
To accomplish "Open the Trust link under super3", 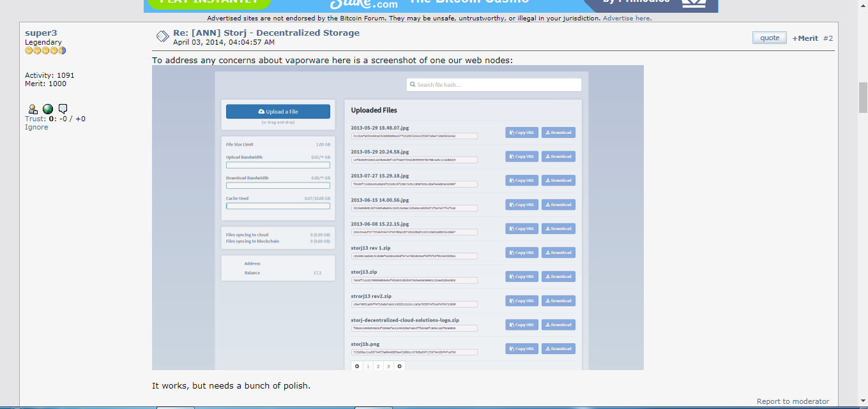I will (x=35, y=119).
